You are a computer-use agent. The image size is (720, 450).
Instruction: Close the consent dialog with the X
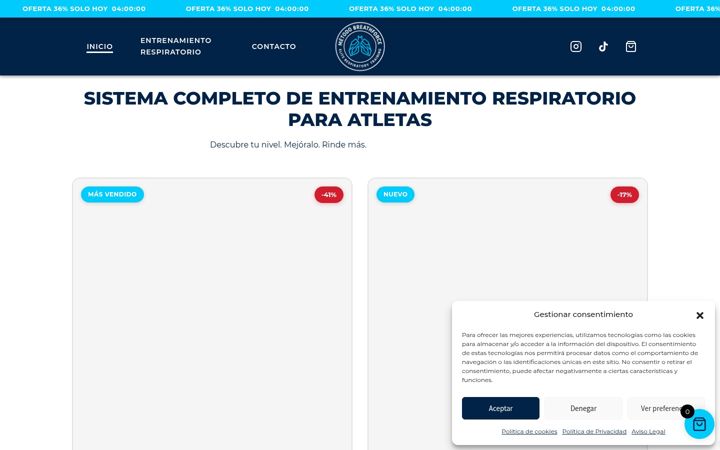point(700,315)
